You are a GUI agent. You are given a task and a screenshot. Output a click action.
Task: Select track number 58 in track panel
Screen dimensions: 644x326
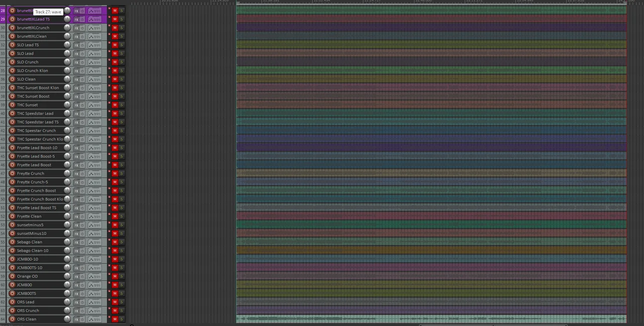click(x=3, y=268)
